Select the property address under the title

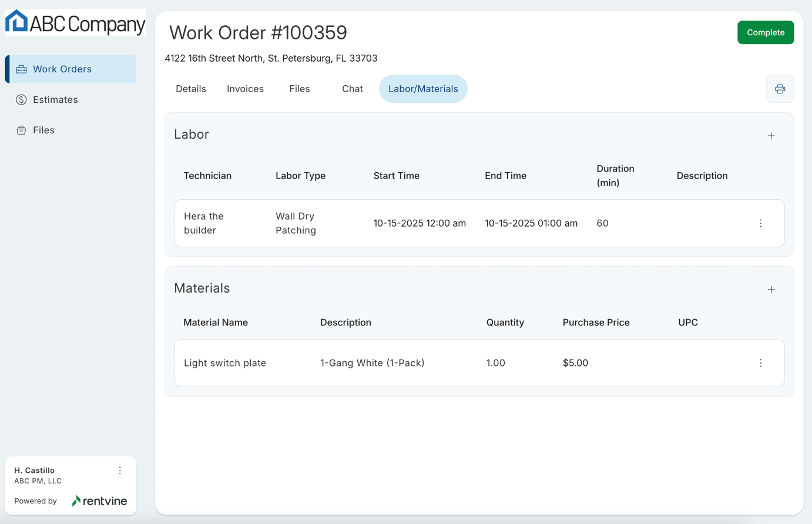271,58
